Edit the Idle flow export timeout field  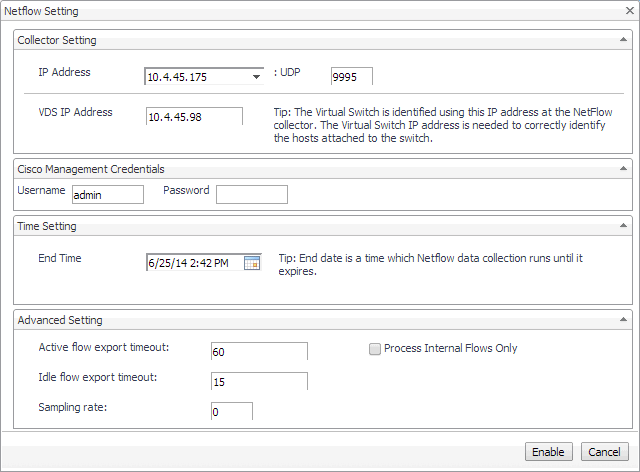pyautogui.click(x=259, y=381)
